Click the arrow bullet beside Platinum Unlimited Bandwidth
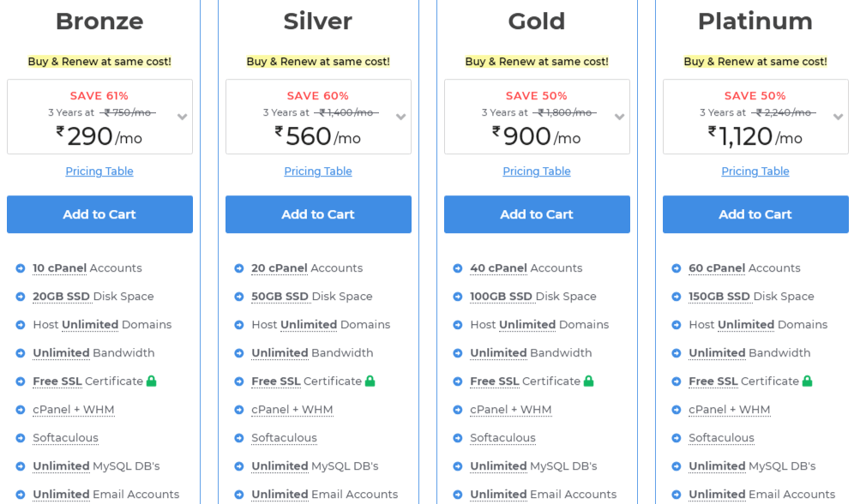The width and height of the screenshot is (854, 504). [x=677, y=353]
